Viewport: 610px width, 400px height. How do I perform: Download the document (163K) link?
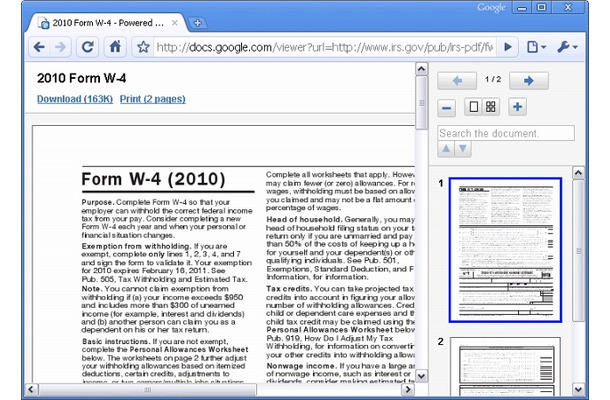[75, 99]
